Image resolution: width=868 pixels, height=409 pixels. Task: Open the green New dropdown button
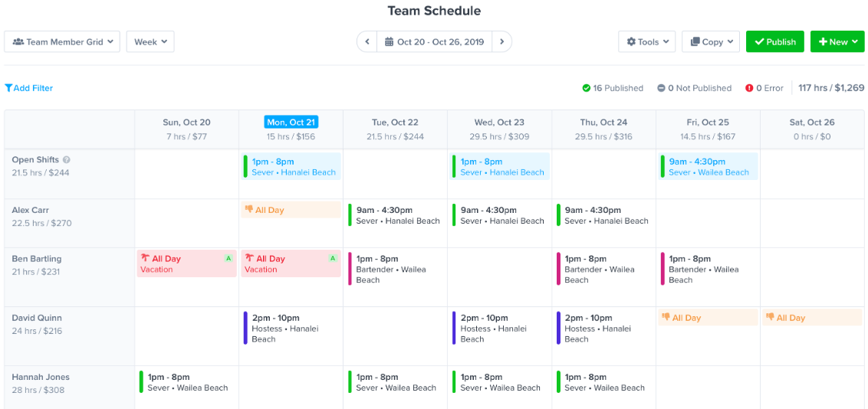click(837, 42)
